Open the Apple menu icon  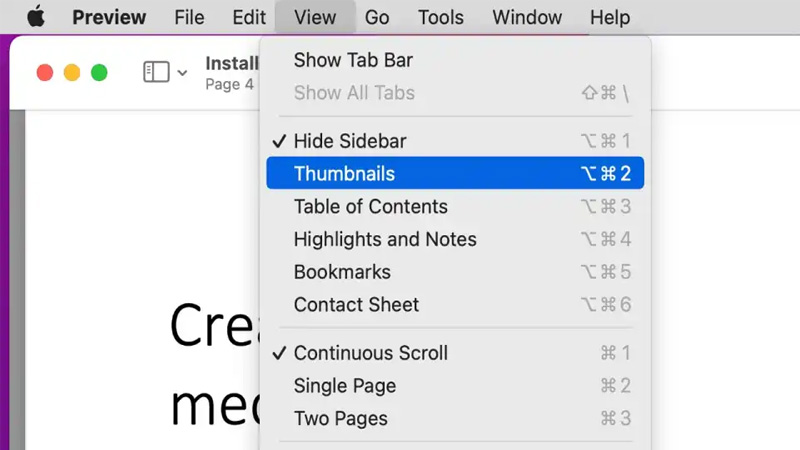point(36,17)
